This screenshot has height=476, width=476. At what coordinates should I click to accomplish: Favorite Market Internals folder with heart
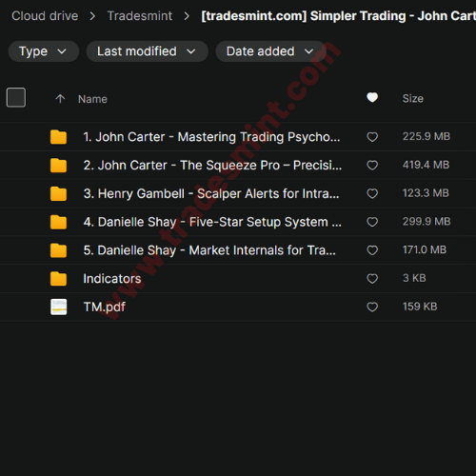372,250
